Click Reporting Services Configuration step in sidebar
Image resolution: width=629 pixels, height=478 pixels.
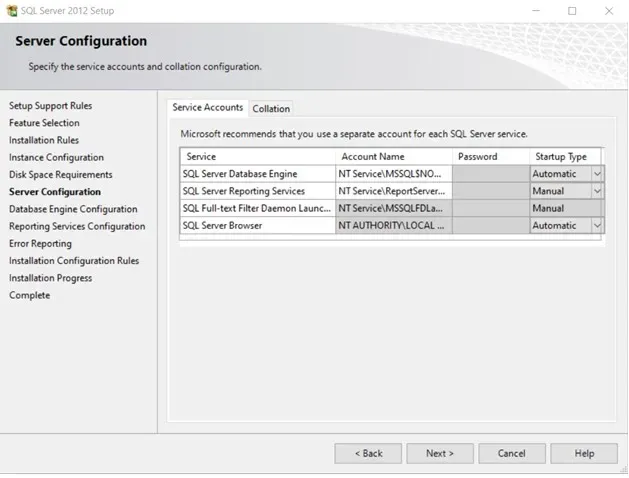77,226
